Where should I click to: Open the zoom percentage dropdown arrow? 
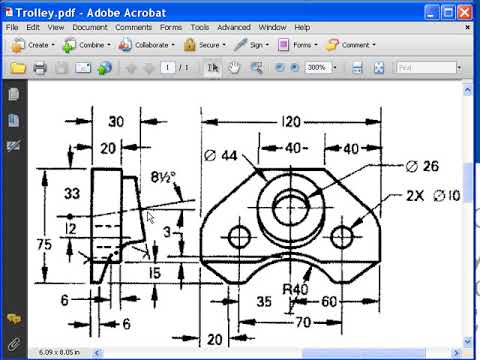[335, 68]
